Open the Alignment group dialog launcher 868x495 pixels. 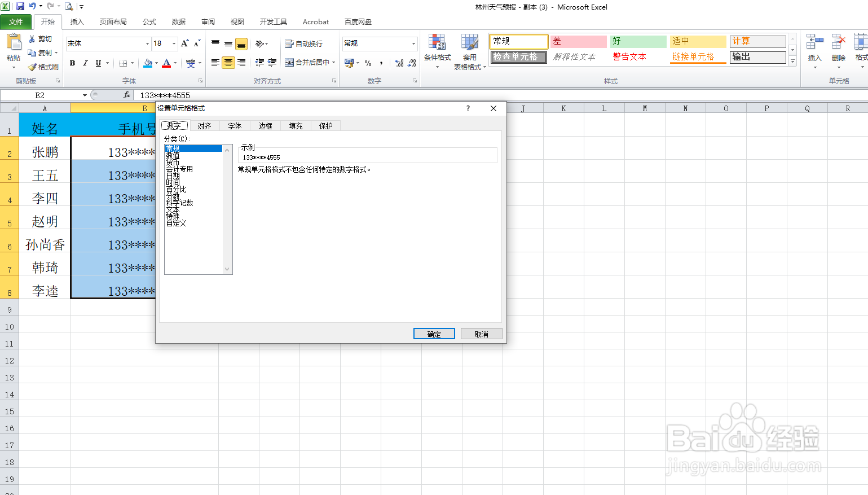(x=334, y=81)
